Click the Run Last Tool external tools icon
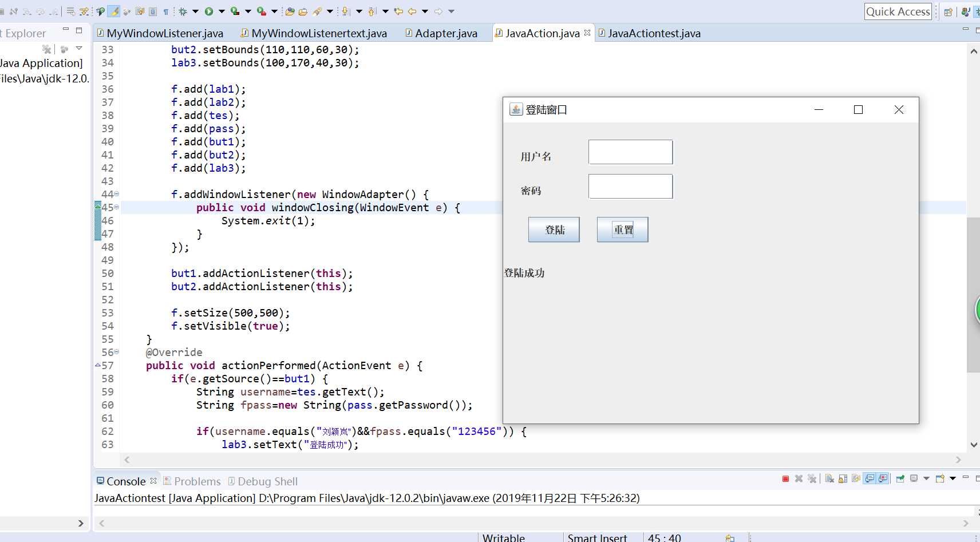Viewport: 980px width, 542px height. [262, 11]
